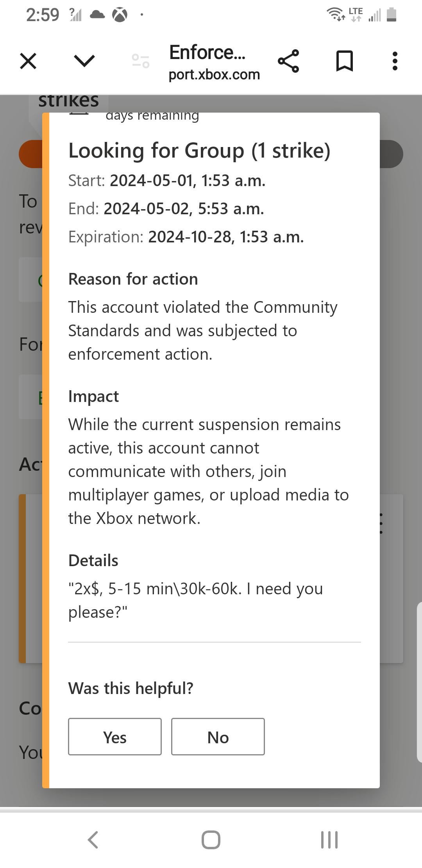422x868 pixels.
Task: Tap the Wi-Fi status icon
Action: pyautogui.click(x=336, y=15)
